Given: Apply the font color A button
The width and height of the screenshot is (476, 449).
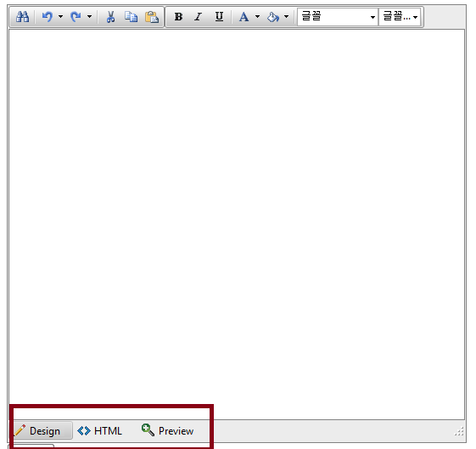Looking at the screenshot, I should click(x=244, y=17).
